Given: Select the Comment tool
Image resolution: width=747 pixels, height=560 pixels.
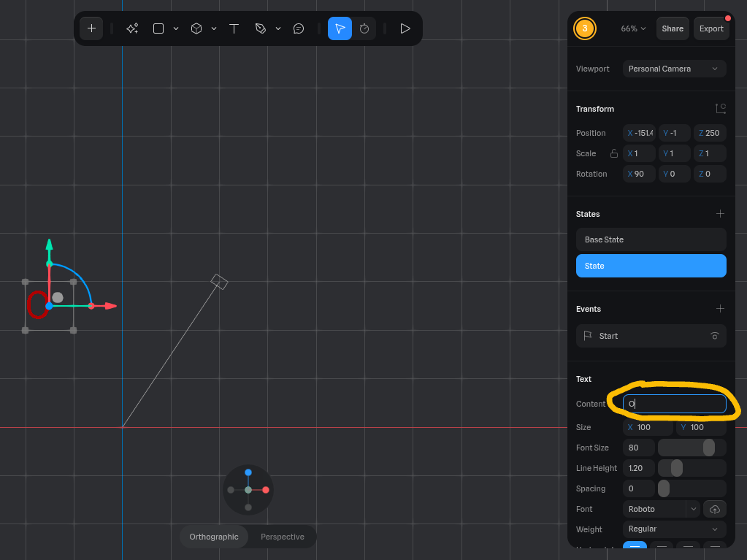Looking at the screenshot, I should [299, 28].
